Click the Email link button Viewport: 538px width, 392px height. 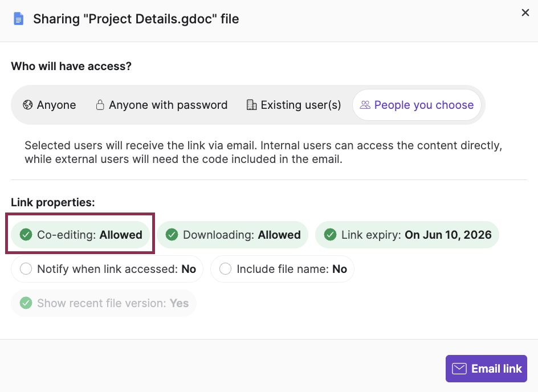pyautogui.click(x=486, y=369)
